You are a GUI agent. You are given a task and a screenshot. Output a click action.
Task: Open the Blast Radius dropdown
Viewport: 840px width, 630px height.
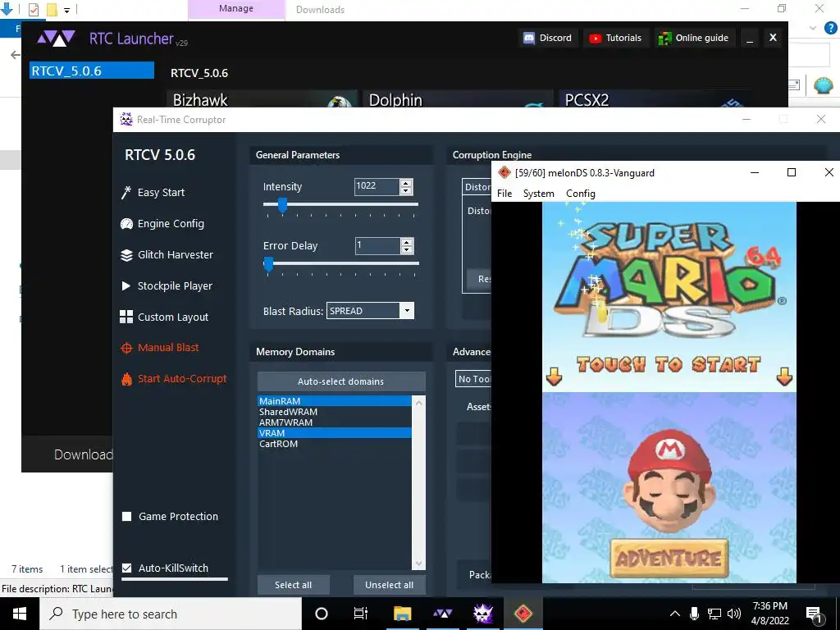[x=407, y=311]
